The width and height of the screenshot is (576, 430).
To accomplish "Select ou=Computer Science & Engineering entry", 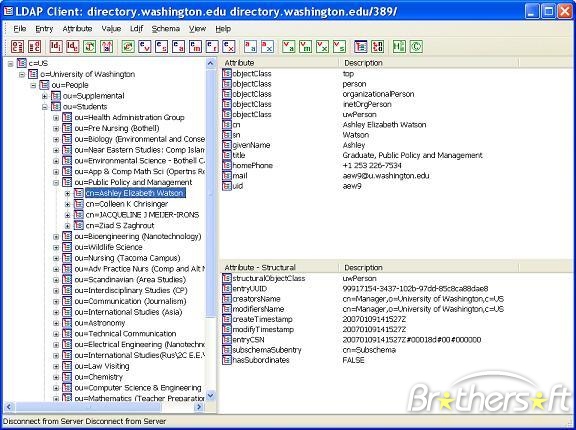I will tap(138, 388).
